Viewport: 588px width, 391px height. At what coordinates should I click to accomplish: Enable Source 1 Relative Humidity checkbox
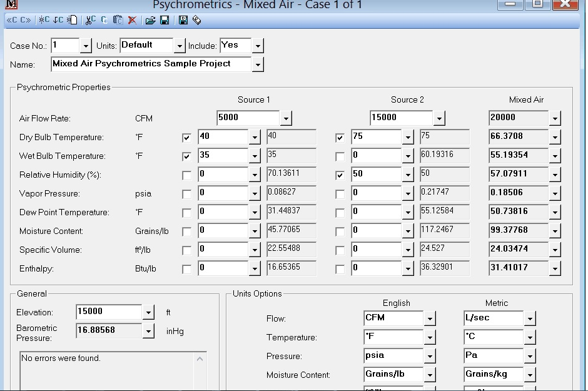[186, 175]
